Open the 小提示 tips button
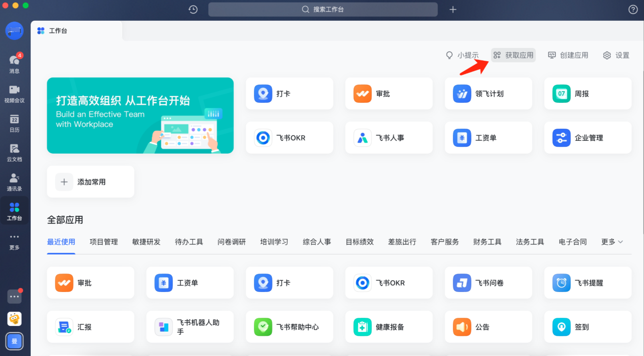The image size is (644, 356). pos(462,55)
